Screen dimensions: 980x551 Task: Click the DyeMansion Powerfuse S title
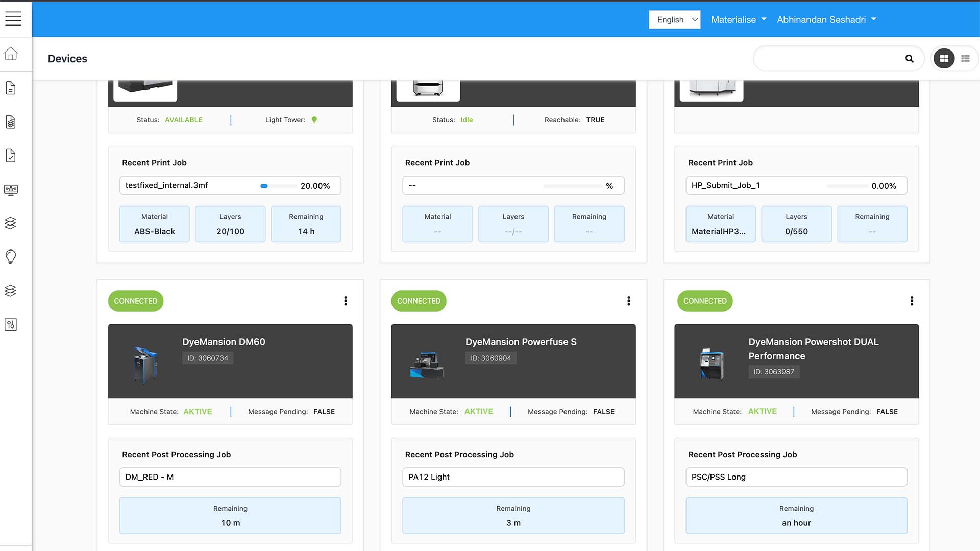[x=521, y=342]
